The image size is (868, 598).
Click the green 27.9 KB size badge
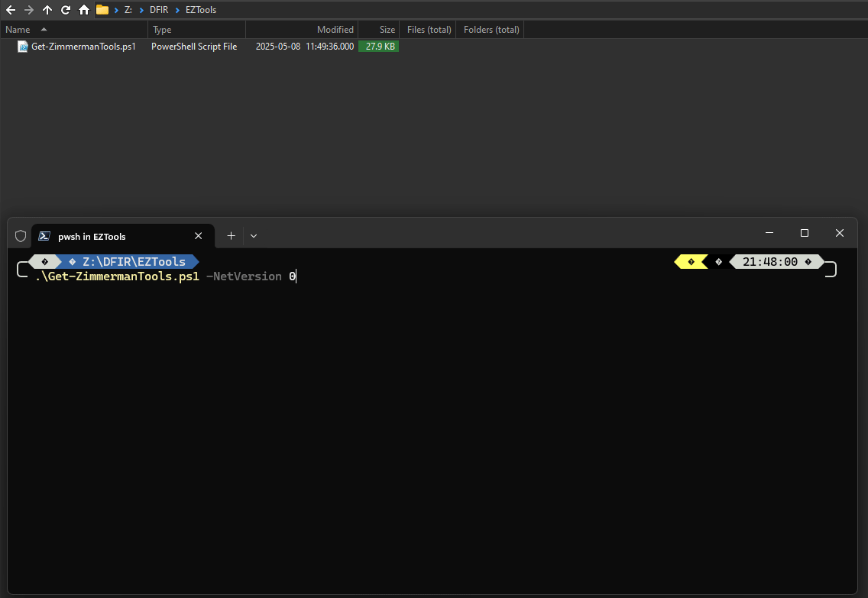[378, 46]
